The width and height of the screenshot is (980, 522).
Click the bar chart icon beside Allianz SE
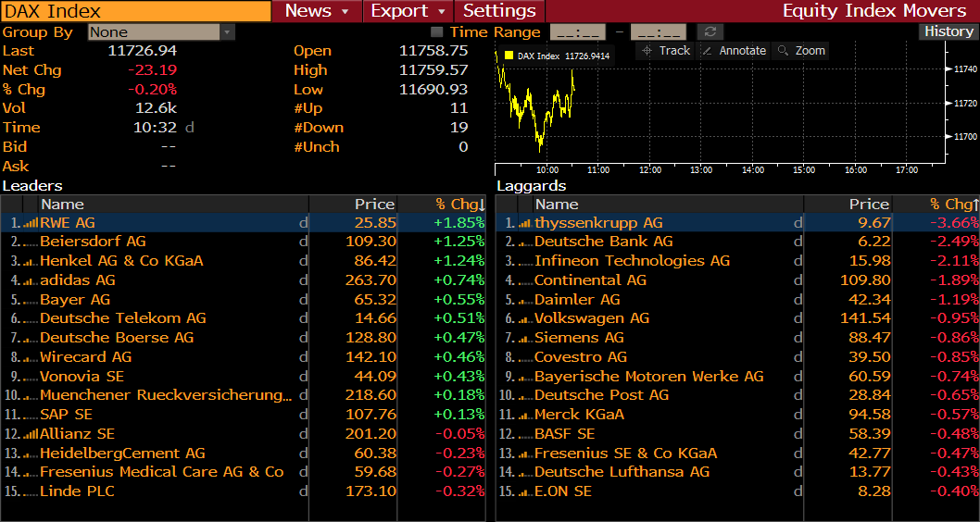point(31,434)
